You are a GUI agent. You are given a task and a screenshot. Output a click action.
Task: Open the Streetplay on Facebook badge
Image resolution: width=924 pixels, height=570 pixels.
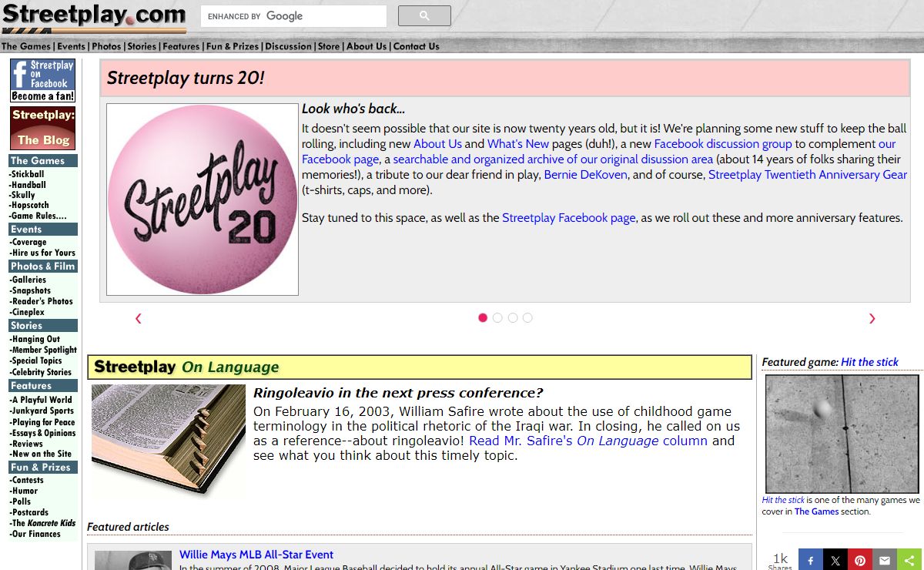click(x=42, y=80)
